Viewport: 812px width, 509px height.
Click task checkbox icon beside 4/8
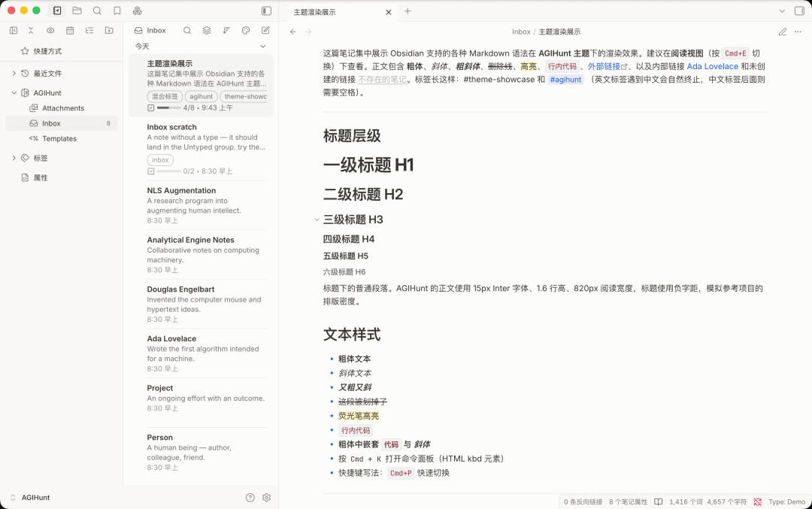tap(150, 108)
